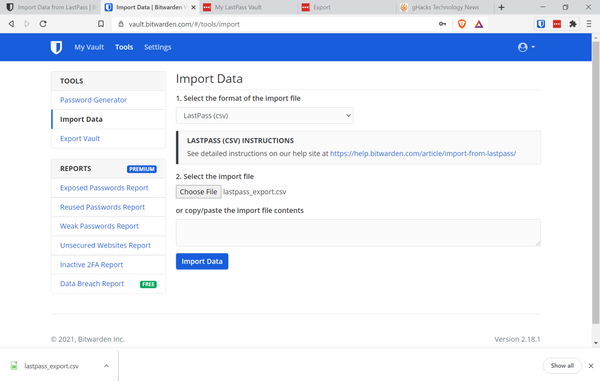
Task: Switch to gHacks Technology News tab
Action: pyautogui.click(x=445, y=7)
